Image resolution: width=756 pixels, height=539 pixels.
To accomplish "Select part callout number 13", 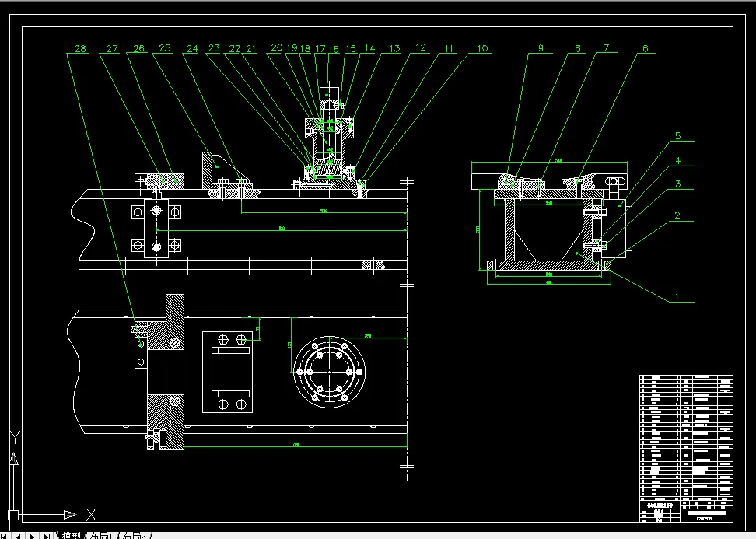I will 394,49.
